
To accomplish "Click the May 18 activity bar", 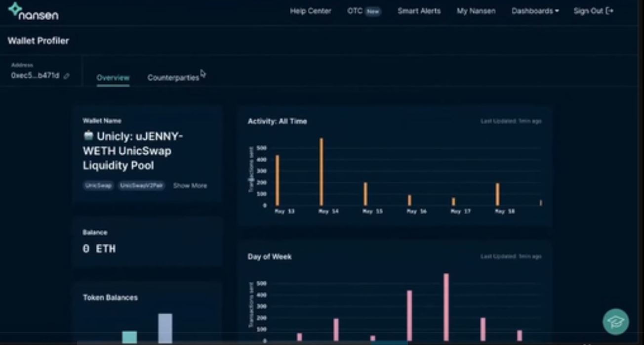I will point(497,194).
